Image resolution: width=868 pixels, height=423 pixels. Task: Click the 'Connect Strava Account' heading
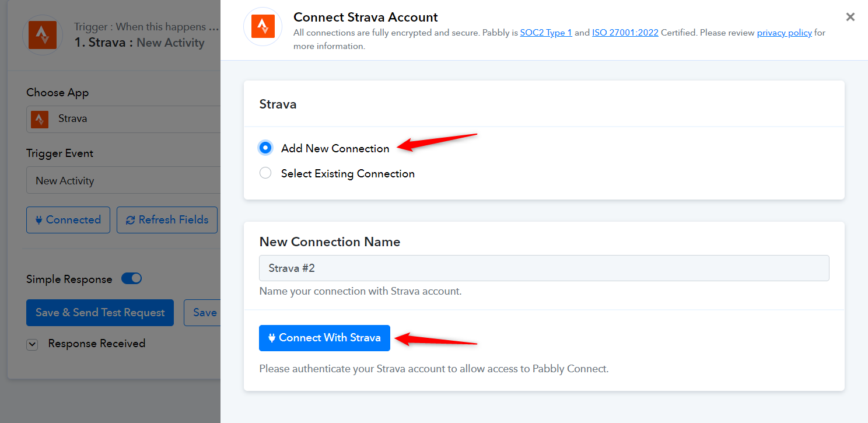point(366,18)
